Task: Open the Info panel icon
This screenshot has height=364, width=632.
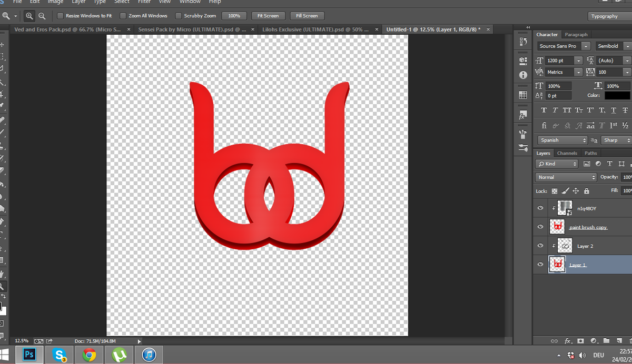Action: pyautogui.click(x=523, y=75)
